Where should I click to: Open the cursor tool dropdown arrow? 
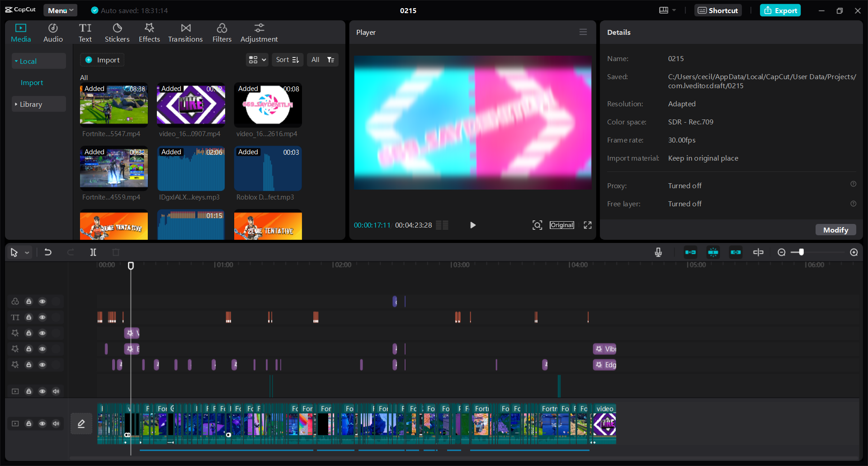[27, 253]
